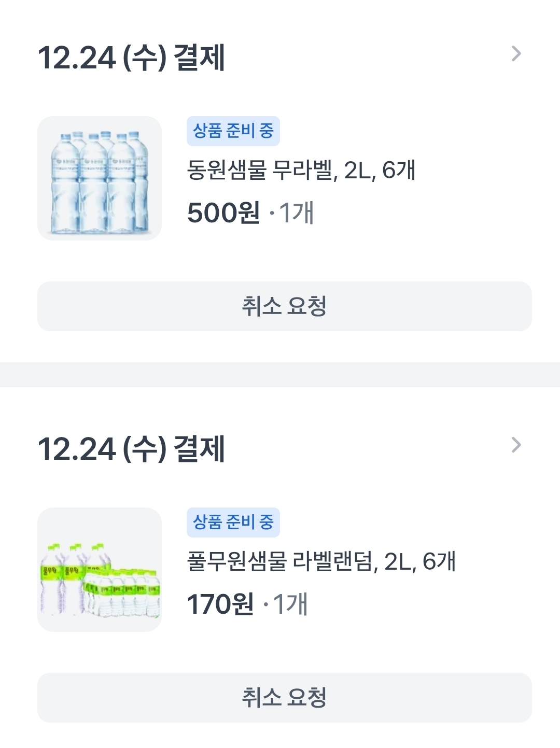Open details chevron for 풀무원샘물 order

click(x=516, y=445)
